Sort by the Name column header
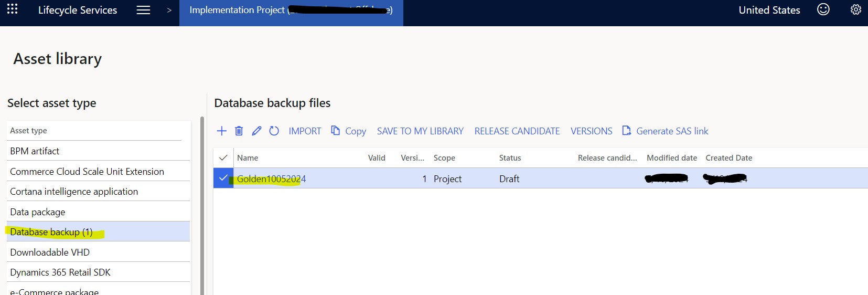 (x=248, y=158)
